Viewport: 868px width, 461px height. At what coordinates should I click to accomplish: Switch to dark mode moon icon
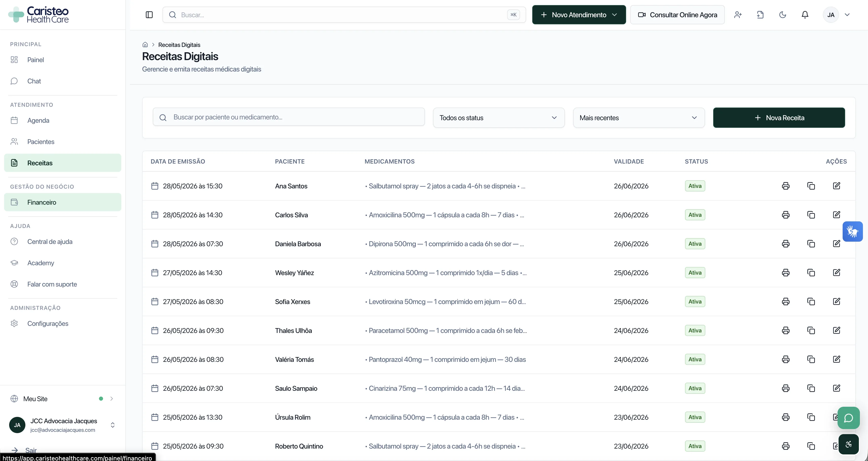click(783, 15)
